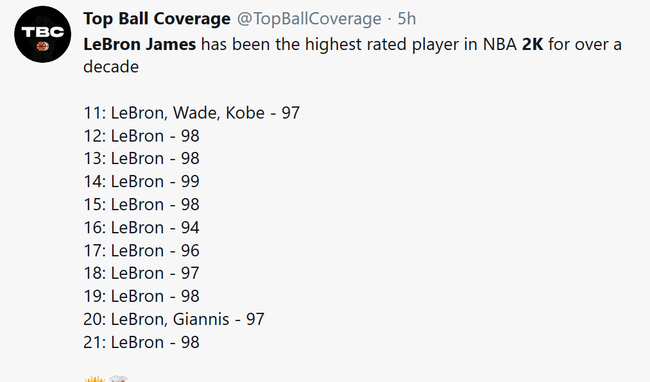Click line 12: LeBron - 98
Viewport: 650px width, 382px height.
tap(141, 136)
